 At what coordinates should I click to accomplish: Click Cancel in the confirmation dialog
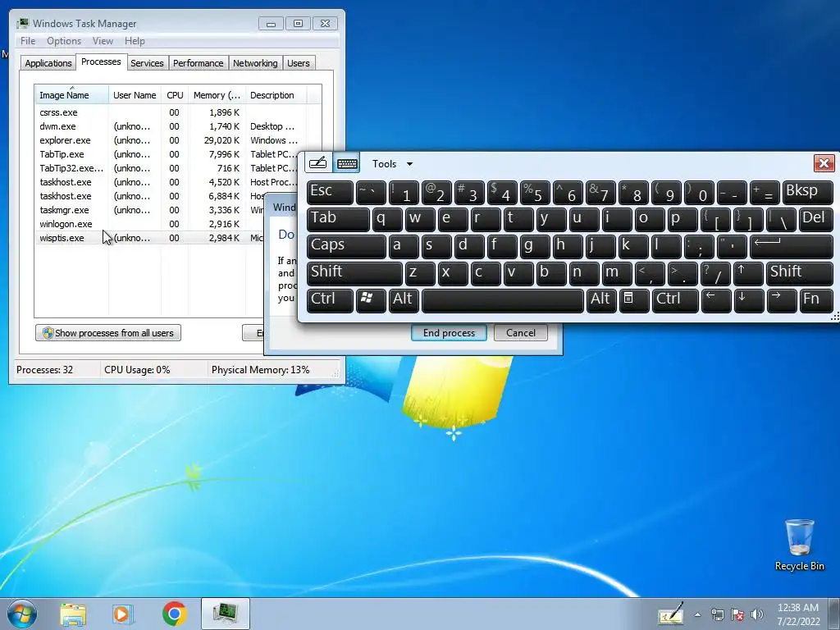(521, 333)
